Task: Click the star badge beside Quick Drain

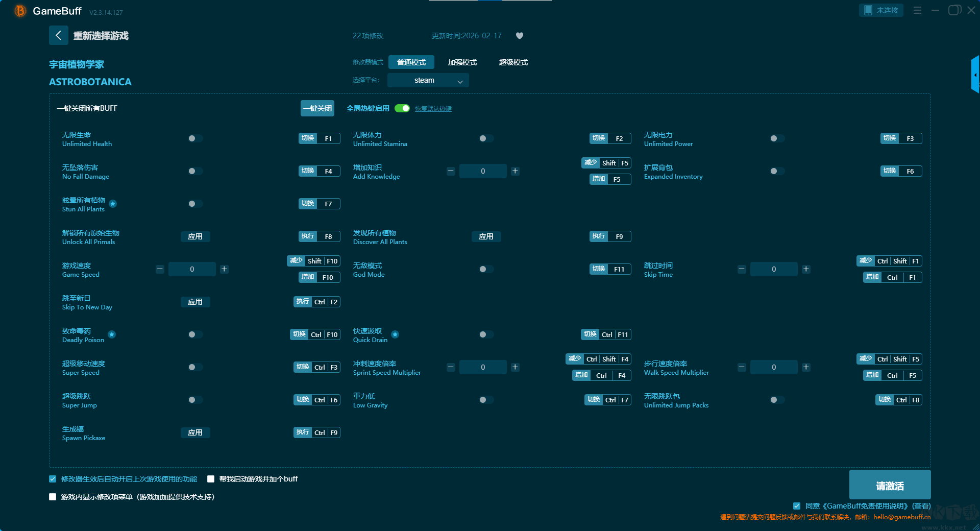Action: (x=395, y=334)
